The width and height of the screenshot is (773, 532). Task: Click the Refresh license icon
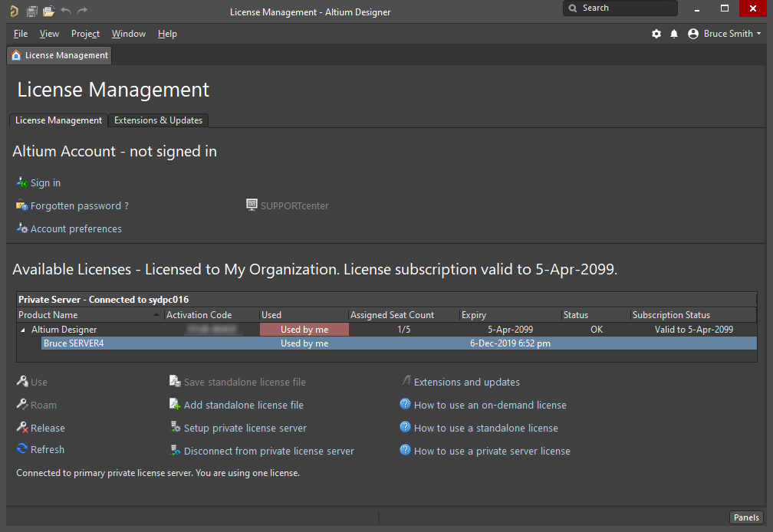(22, 449)
